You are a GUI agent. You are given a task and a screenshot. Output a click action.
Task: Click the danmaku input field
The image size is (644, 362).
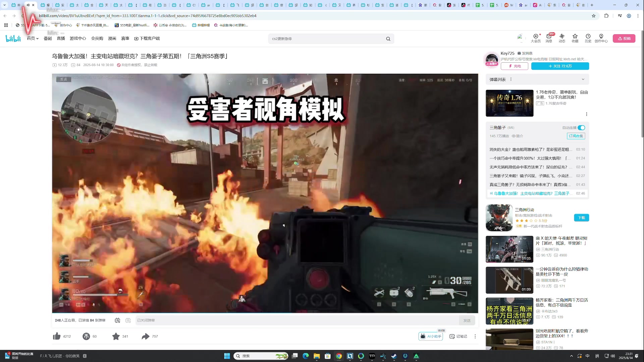point(297,320)
